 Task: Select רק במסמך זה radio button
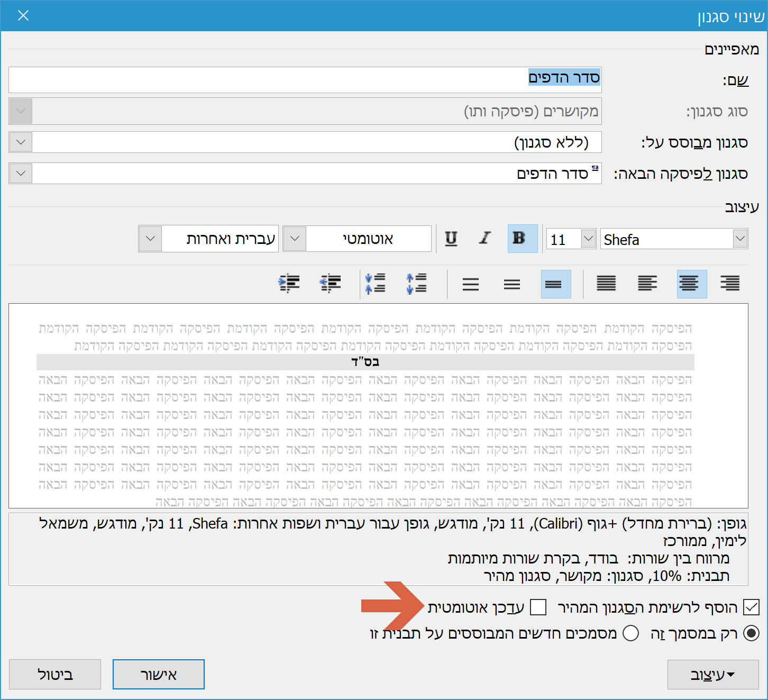tap(752, 633)
